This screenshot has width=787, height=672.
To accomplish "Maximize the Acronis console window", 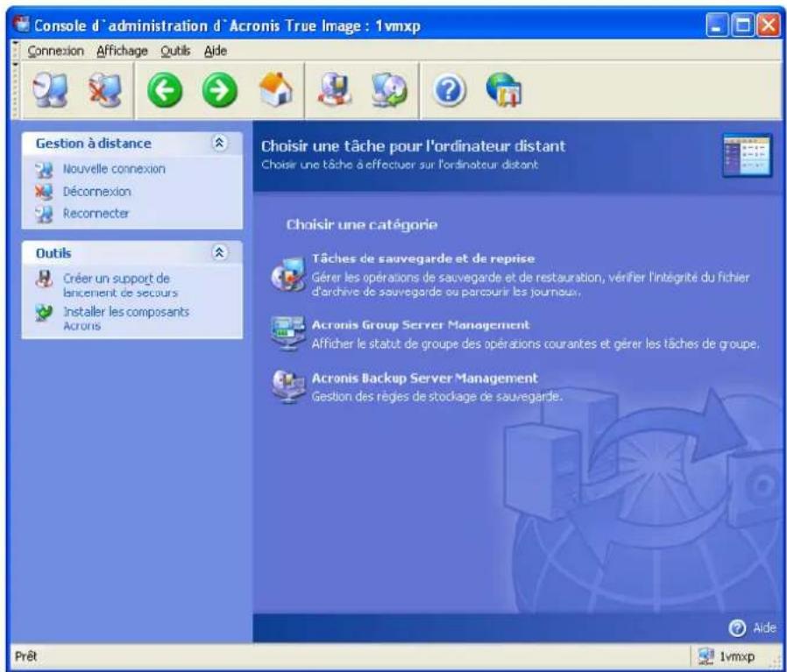I will point(743,25).
